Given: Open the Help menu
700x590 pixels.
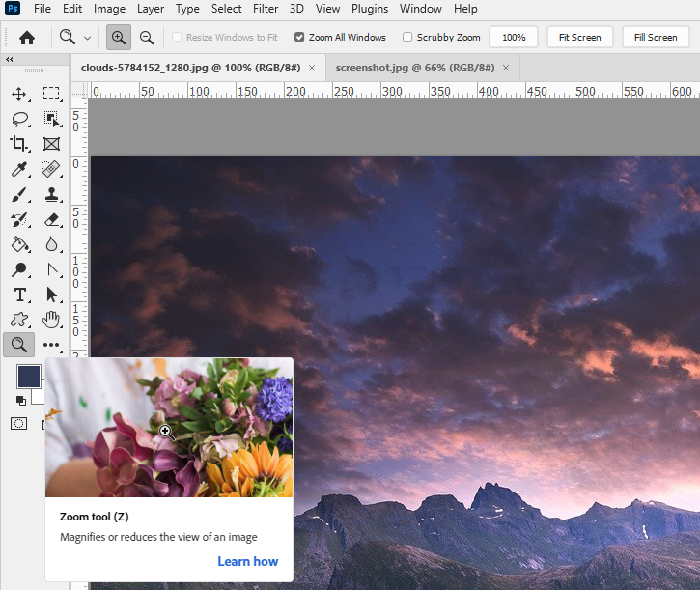Looking at the screenshot, I should tap(465, 9).
